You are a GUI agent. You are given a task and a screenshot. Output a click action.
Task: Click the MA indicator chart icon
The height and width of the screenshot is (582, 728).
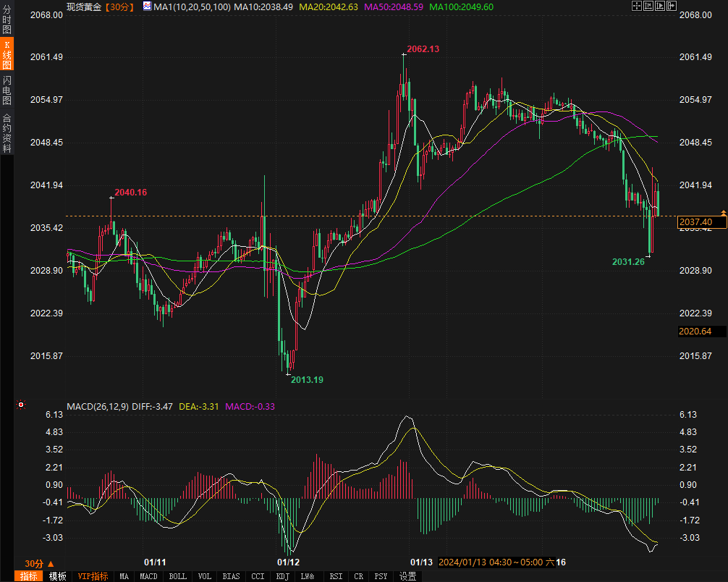147,6
